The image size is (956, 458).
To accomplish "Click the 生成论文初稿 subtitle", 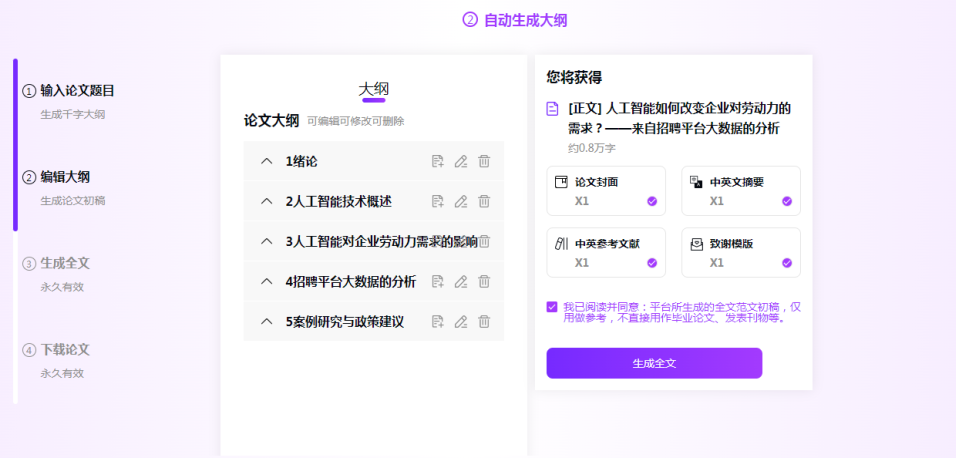I will (x=73, y=201).
